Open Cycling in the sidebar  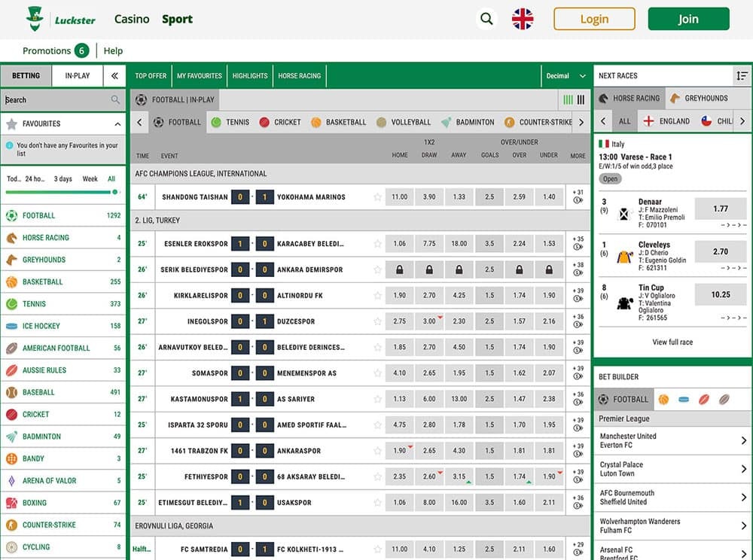(63, 546)
